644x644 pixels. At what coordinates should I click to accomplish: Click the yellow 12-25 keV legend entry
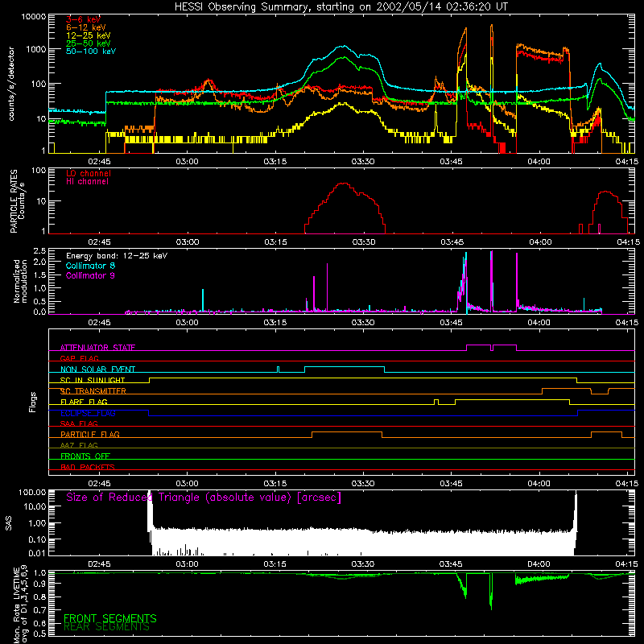(x=88, y=35)
